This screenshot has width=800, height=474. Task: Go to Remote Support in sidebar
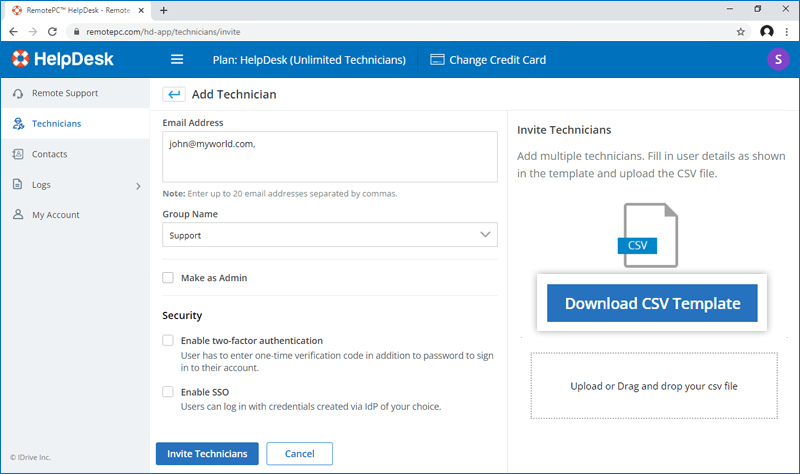[x=64, y=93]
